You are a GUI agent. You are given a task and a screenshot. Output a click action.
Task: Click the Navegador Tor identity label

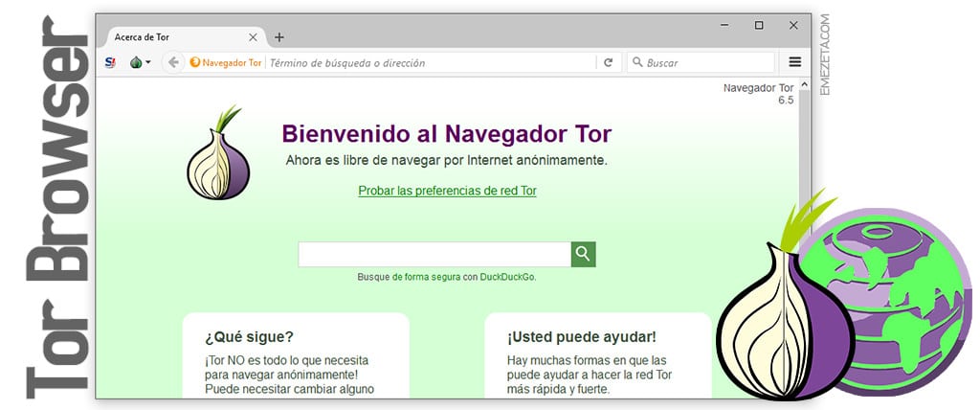(x=226, y=62)
